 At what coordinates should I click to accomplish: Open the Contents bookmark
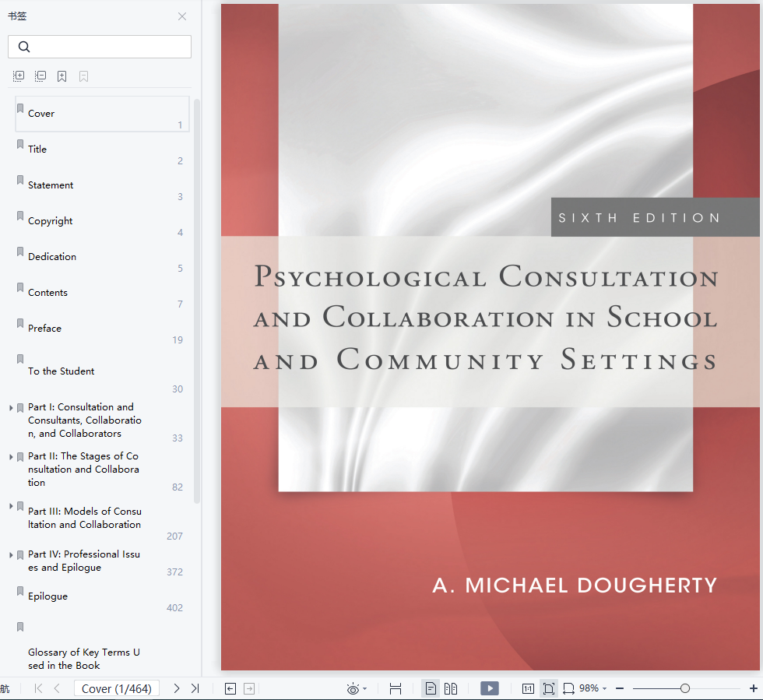102,293
